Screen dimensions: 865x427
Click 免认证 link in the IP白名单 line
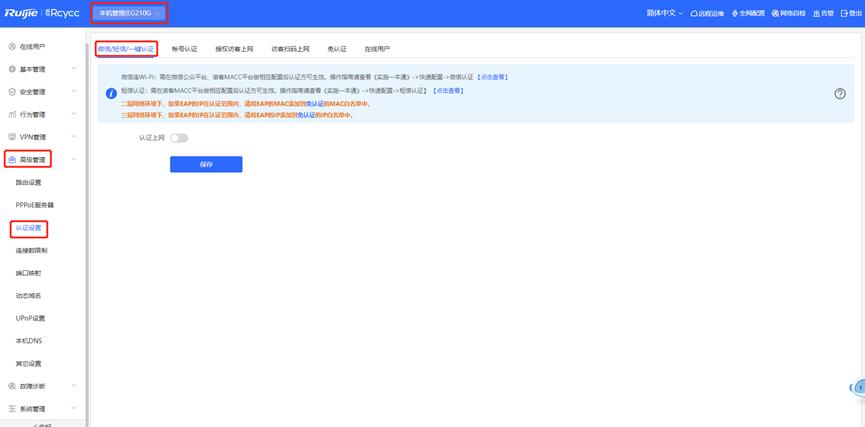(305, 116)
